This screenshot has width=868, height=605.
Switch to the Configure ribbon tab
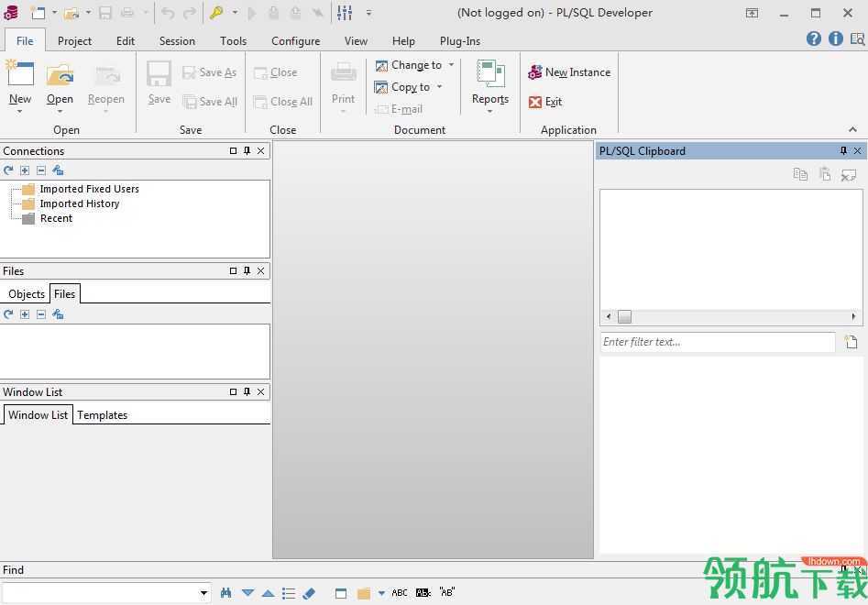point(296,41)
